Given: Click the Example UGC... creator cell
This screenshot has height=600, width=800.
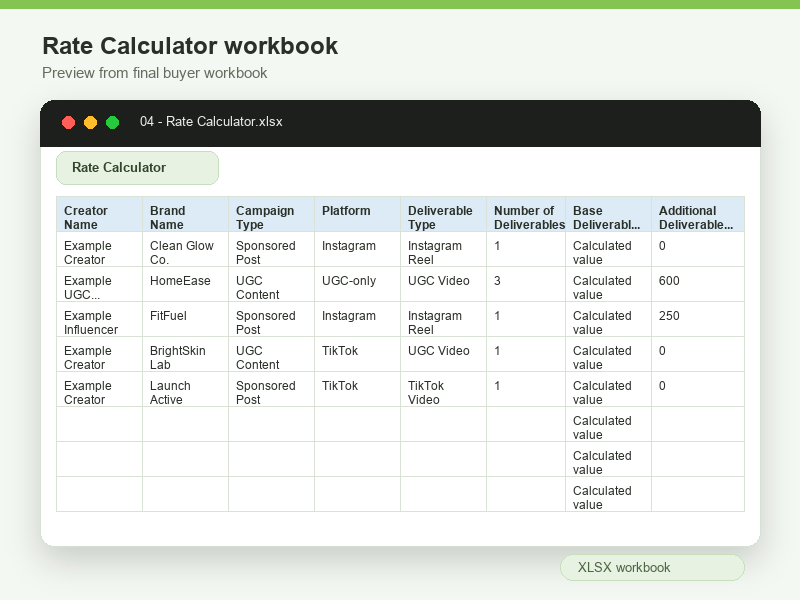Looking at the screenshot, I should pyautogui.click(x=99, y=284).
